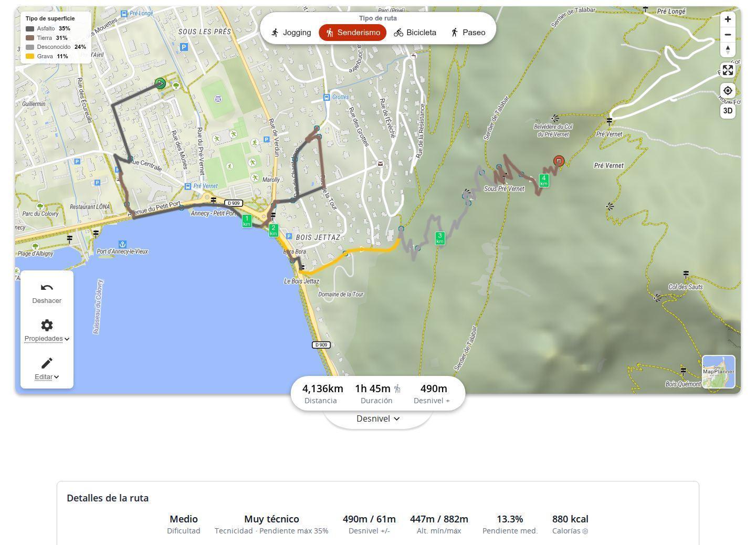Center the map on my location
Image resolution: width=756 pixels, height=545 pixels.
(728, 90)
